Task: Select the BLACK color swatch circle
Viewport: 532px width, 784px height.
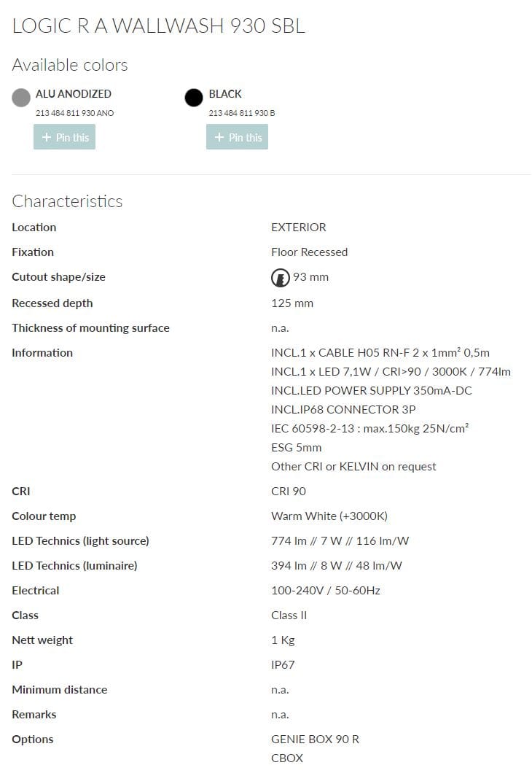Action: pos(194,98)
